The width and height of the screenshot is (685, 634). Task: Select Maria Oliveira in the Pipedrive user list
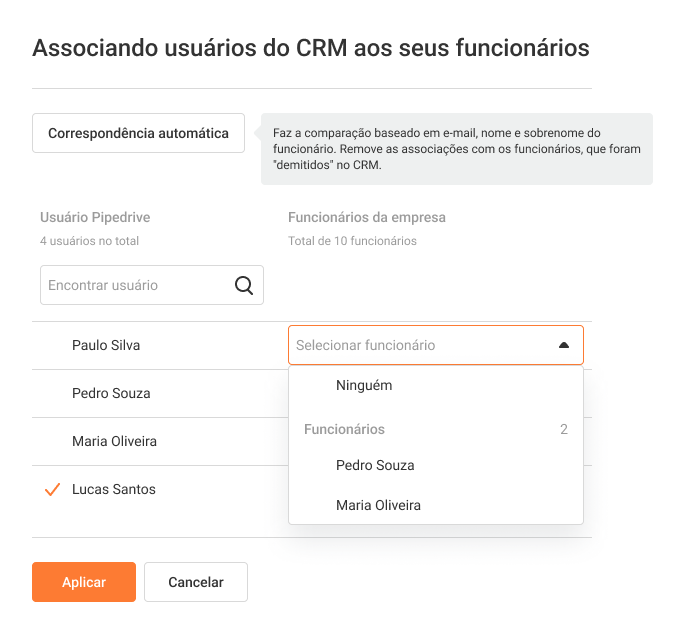(114, 441)
